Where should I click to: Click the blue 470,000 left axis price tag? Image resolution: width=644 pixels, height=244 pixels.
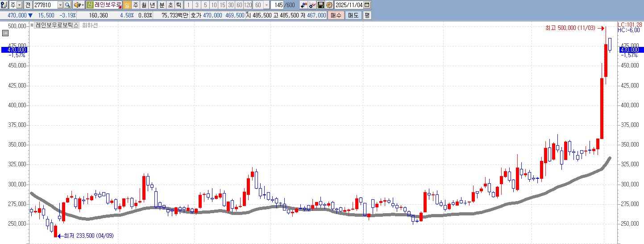point(14,50)
